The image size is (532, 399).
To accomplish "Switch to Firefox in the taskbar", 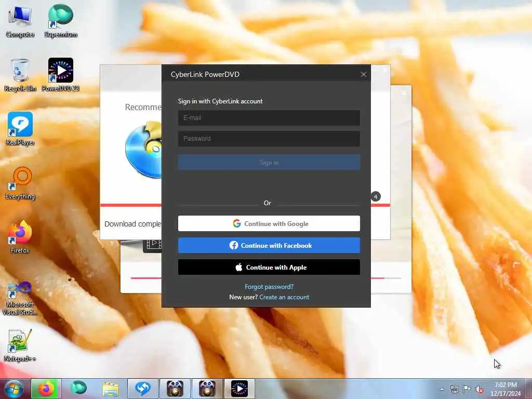I will click(x=46, y=389).
